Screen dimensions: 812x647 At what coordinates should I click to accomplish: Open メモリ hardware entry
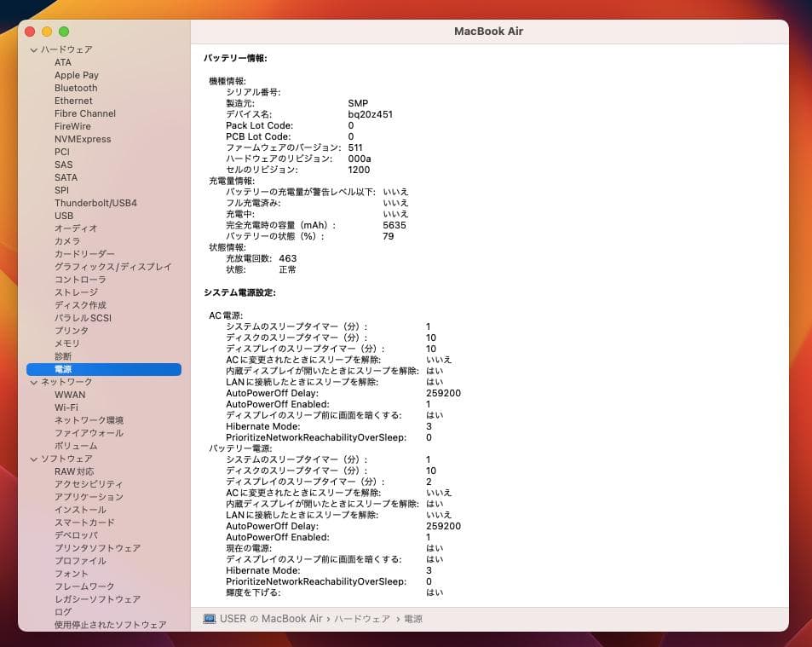coord(67,344)
